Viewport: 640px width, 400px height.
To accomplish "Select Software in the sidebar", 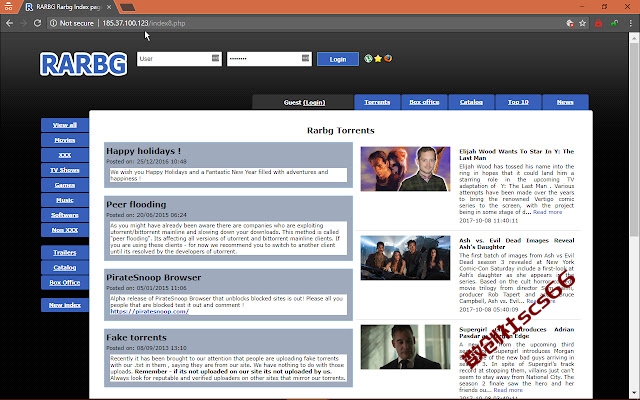I will (x=64, y=215).
